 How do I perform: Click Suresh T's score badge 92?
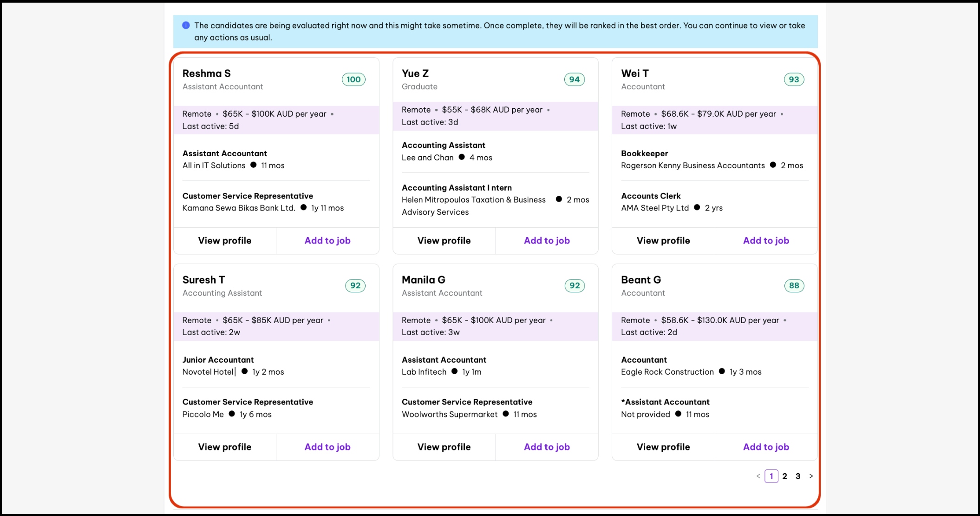[x=355, y=286]
